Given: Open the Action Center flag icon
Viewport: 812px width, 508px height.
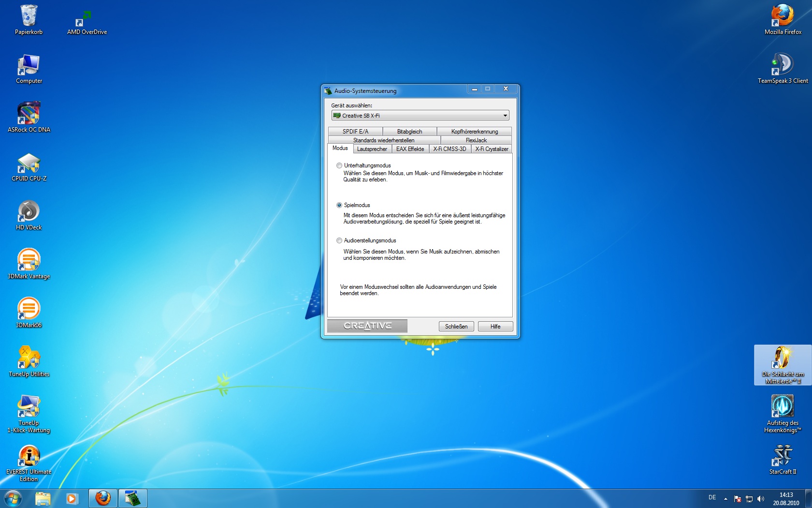Looking at the screenshot, I should (x=738, y=499).
